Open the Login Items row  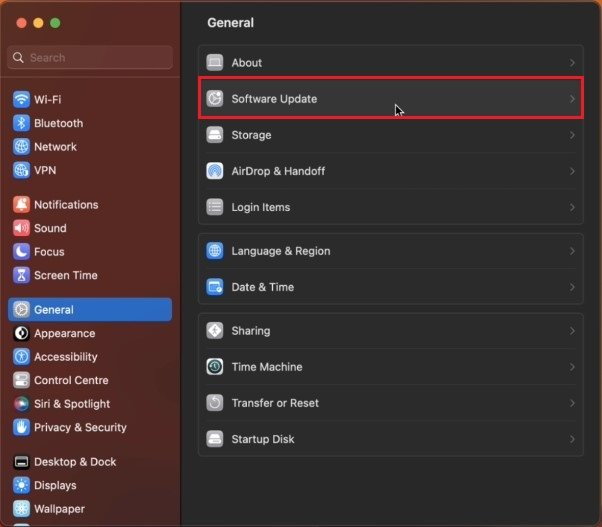(390, 207)
